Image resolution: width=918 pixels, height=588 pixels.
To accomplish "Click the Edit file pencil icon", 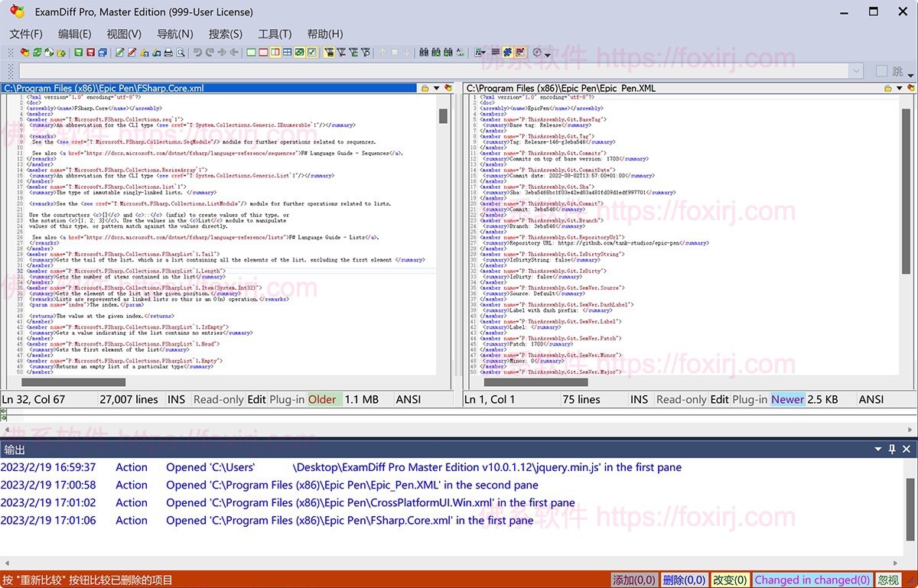I will 120,52.
